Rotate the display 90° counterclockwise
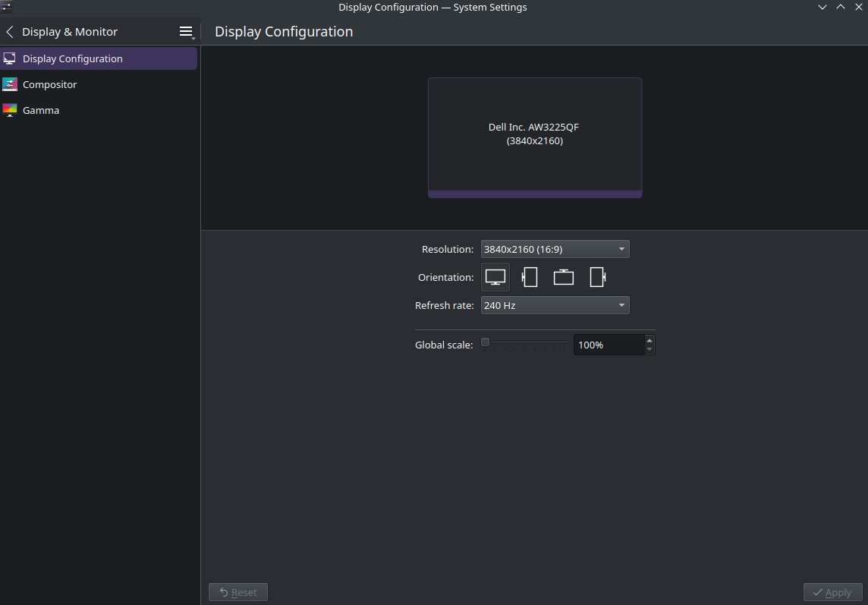868x605 pixels. tap(530, 277)
